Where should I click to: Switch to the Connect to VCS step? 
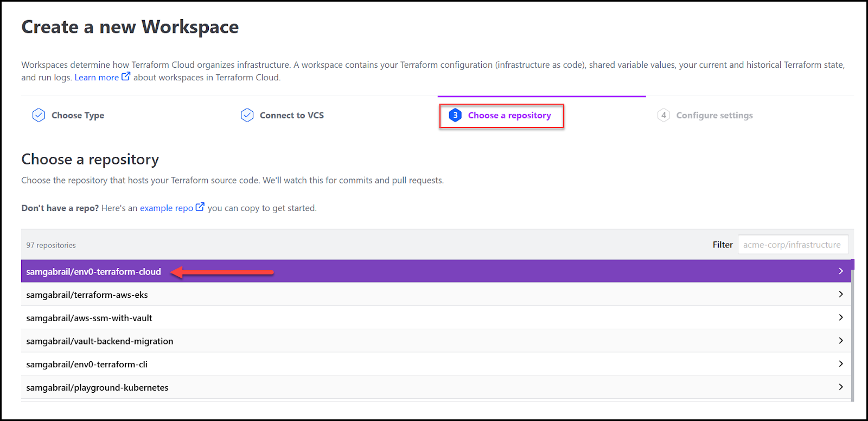292,115
